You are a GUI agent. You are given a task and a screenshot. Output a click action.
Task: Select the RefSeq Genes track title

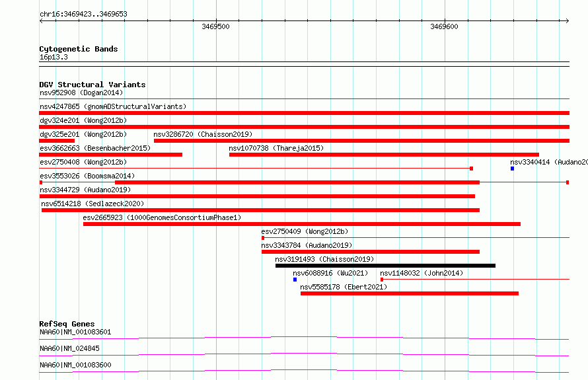click(x=67, y=324)
